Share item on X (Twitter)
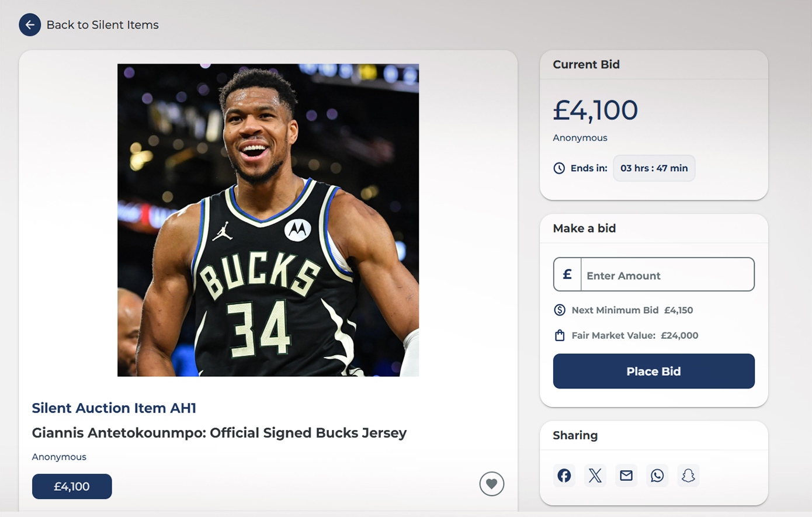This screenshot has width=812, height=517. pyautogui.click(x=595, y=476)
